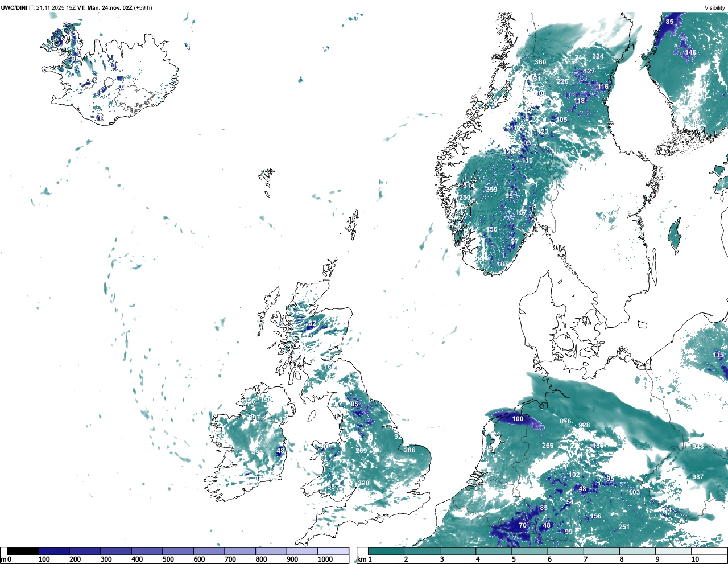Viewport: 728px width, 564px height.
Task: Click the '187' value at Norway's southern tip
Action: click(502, 264)
